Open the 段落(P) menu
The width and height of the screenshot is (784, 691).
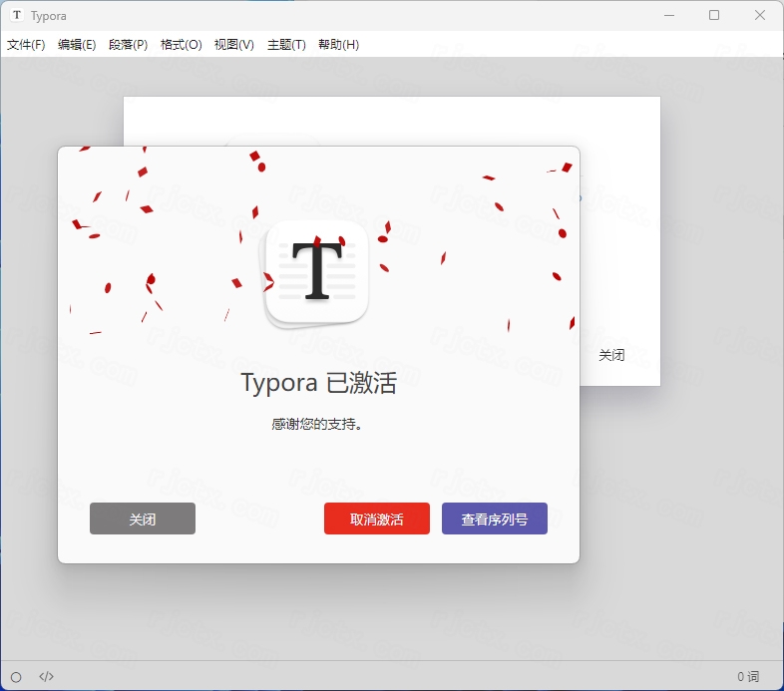[x=128, y=45]
